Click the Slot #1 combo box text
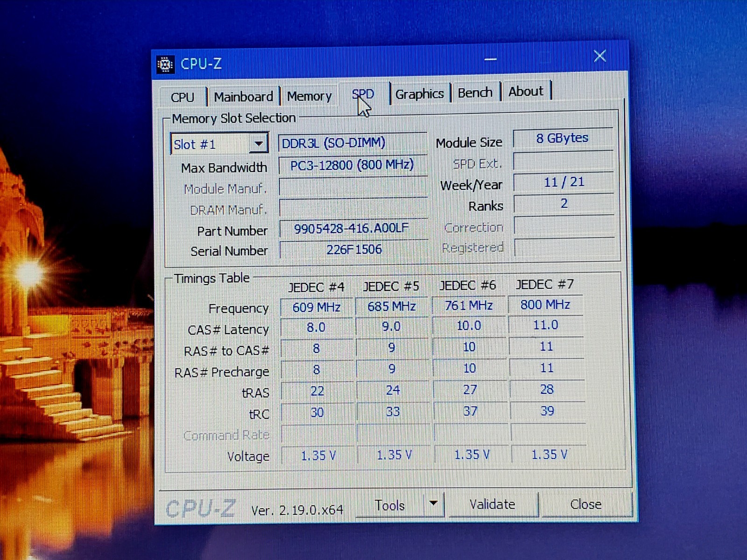 coord(195,145)
